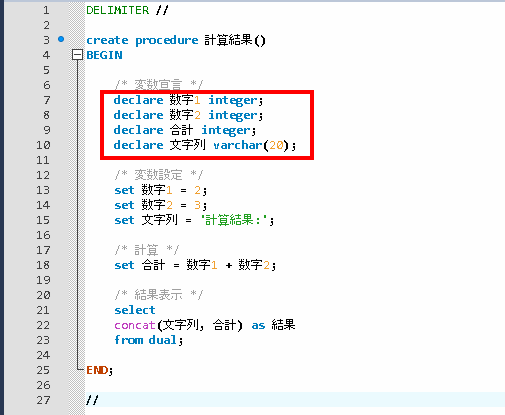Toggle the blue breakpoint dot on line 3
Image resolution: width=505 pixels, height=415 pixels.
(x=61, y=39)
